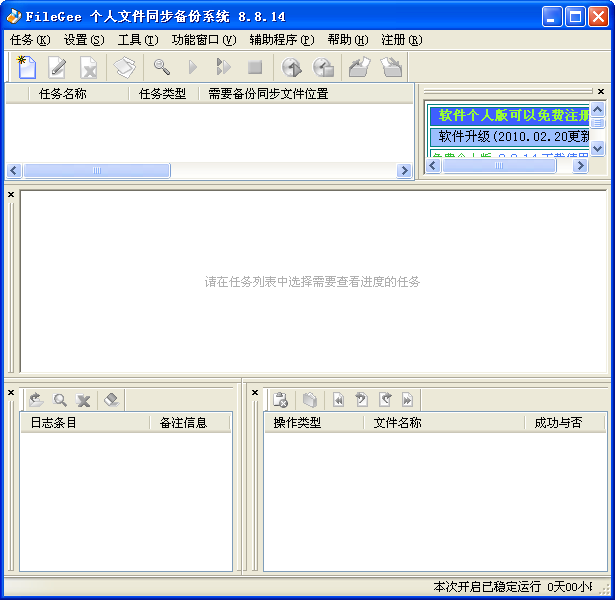The width and height of the screenshot is (615, 600).
Task: Click the import tasks folder icon
Action: [x=391, y=67]
